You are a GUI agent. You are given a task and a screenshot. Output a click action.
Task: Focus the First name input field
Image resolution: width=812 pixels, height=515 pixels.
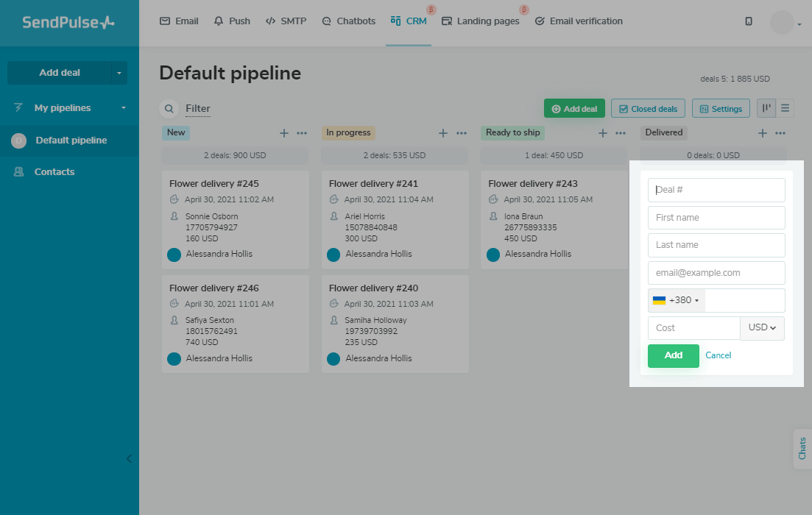pos(716,218)
